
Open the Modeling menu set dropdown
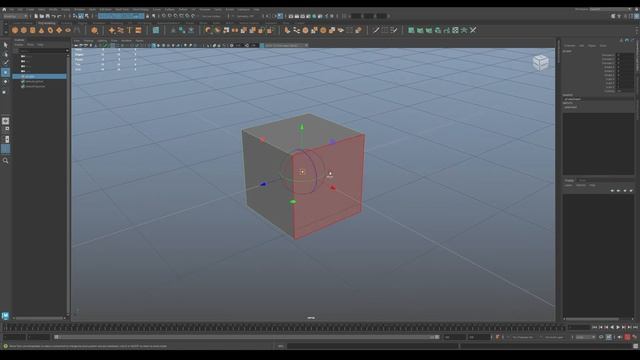coord(15,16)
